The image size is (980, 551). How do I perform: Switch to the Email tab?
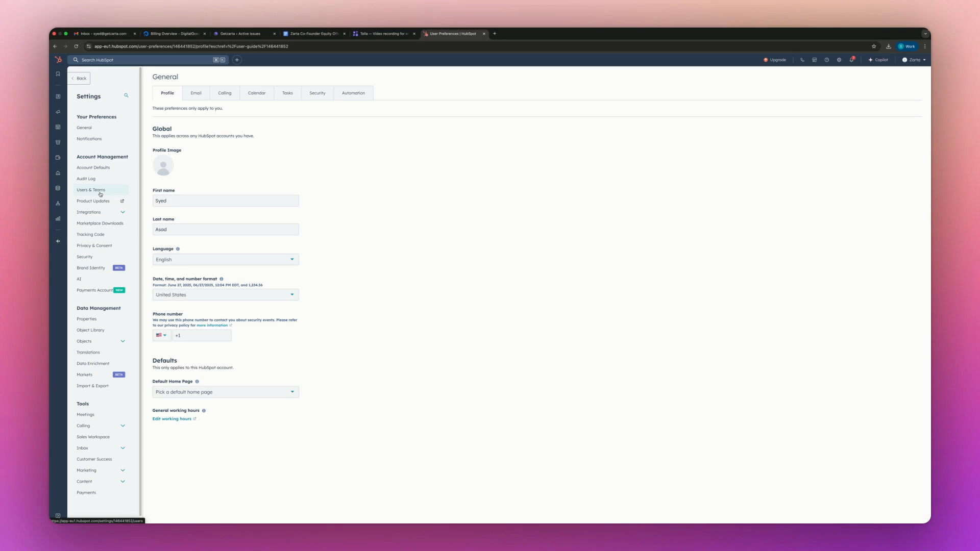click(x=196, y=93)
